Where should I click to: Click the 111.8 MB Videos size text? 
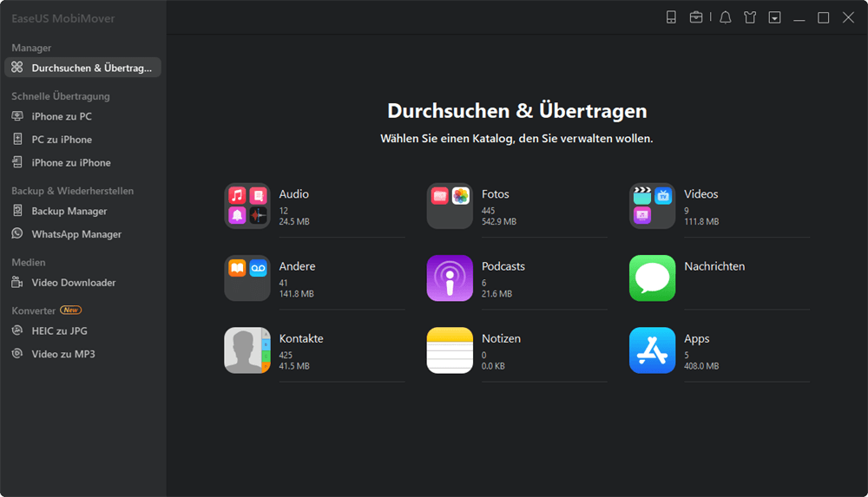click(701, 221)
